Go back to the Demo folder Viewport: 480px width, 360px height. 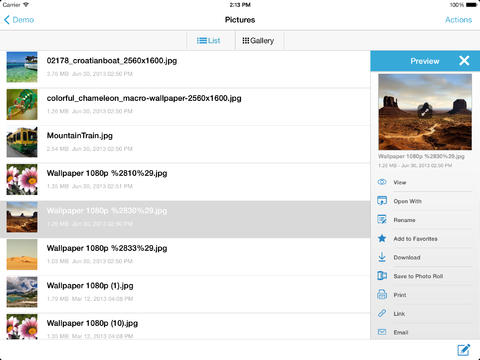point(19,20)
